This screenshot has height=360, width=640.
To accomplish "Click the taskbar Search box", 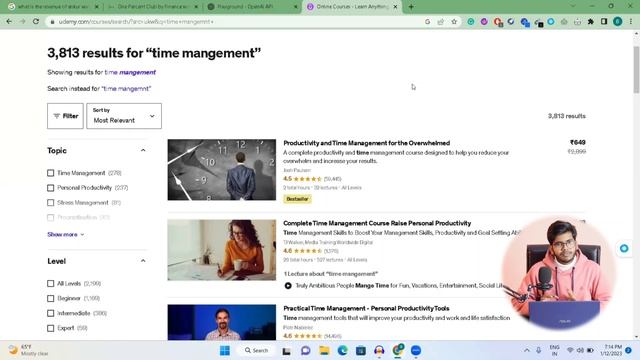I will tap(256, 350).
